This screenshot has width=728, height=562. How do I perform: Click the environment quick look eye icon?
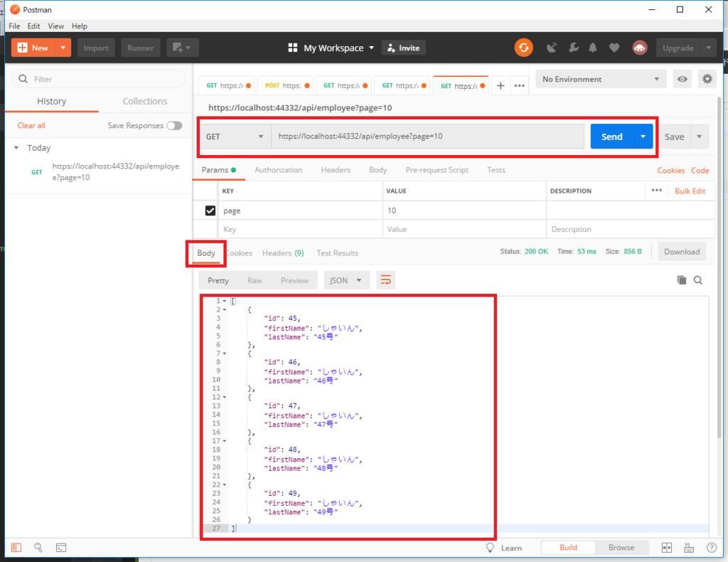tap(682, 79)
